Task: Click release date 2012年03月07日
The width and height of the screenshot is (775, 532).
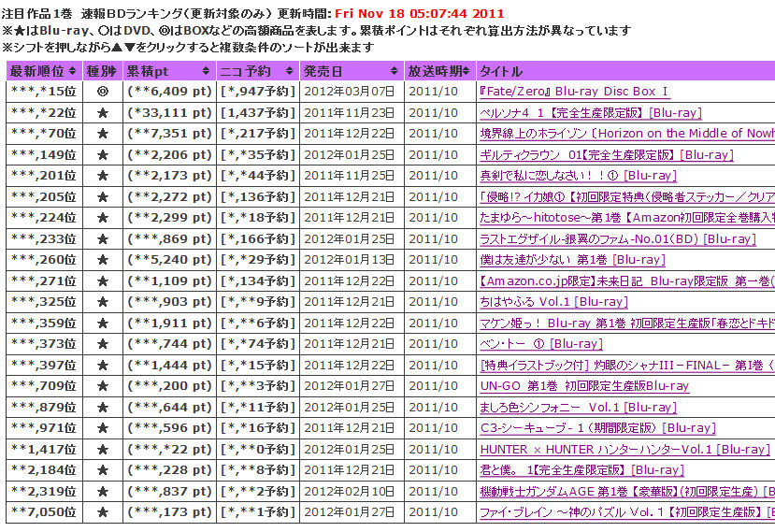Action: click(350, 92)
